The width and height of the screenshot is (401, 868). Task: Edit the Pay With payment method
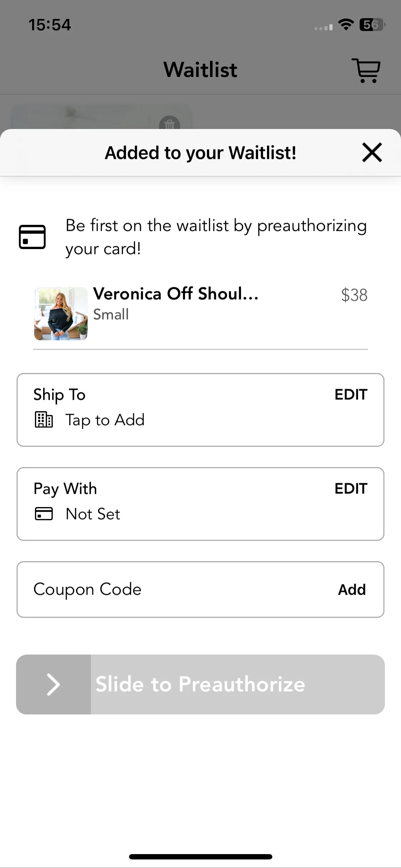[x=351, y=489]
